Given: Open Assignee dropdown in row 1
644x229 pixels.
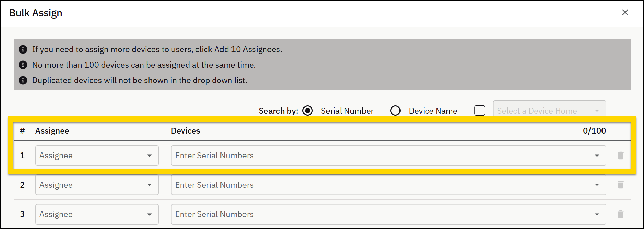Looking at the screenshot, I should point(97,156).
